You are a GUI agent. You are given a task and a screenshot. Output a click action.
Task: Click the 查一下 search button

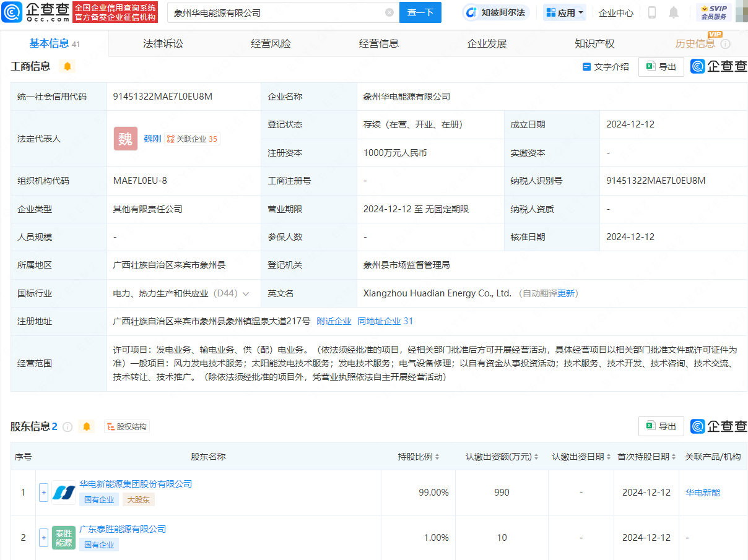click(x=420, y=12)
